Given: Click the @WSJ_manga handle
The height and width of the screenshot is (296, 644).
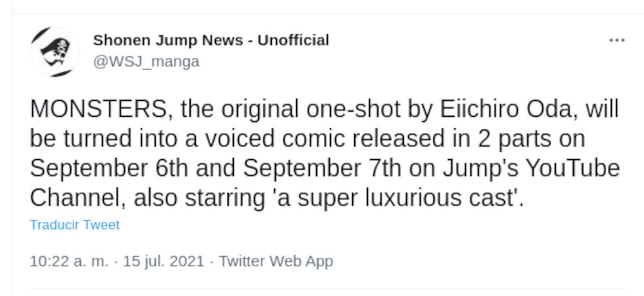Looking at the screenshot, I should (146, 61).
